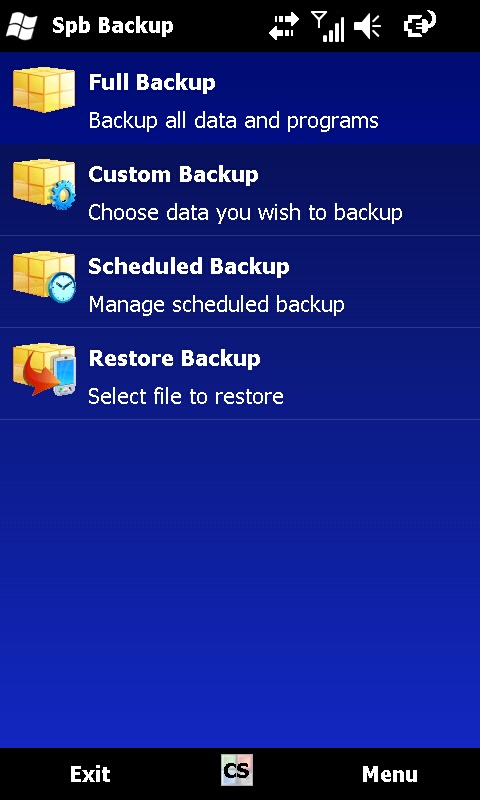The image size is (480, 800).
Task: Click "Manage scheduled backup" description
Action: (x=216, y=305)
